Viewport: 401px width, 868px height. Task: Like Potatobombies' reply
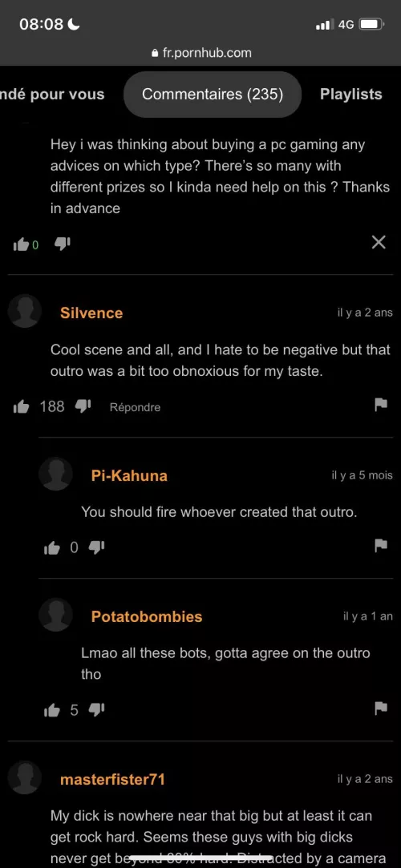click(52, 710)
